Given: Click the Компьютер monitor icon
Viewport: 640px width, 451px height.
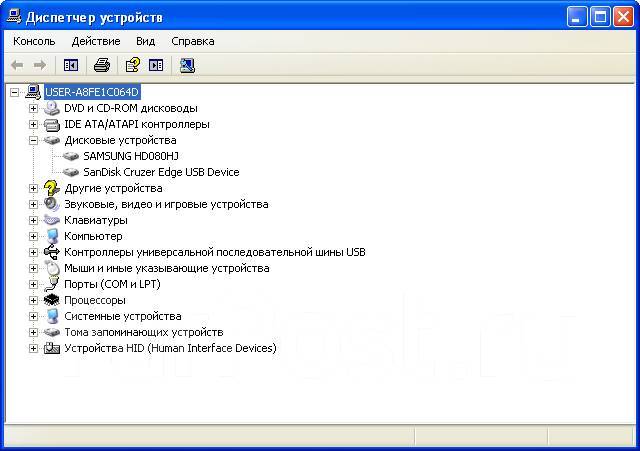Looking at the screenshot, I should [52, 236].
